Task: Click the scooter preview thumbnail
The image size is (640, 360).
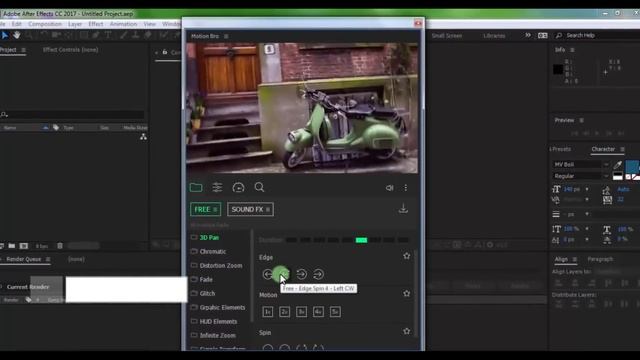Action: 302,108
